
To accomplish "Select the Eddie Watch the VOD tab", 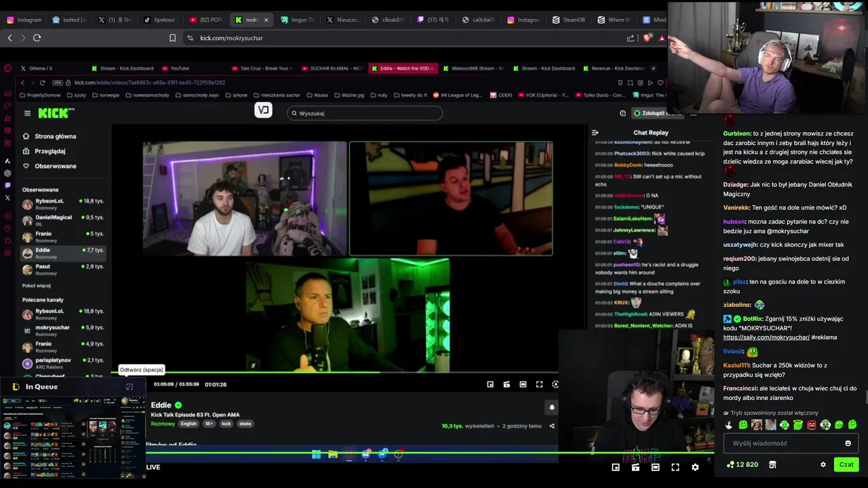I will [x=403, y=68].
